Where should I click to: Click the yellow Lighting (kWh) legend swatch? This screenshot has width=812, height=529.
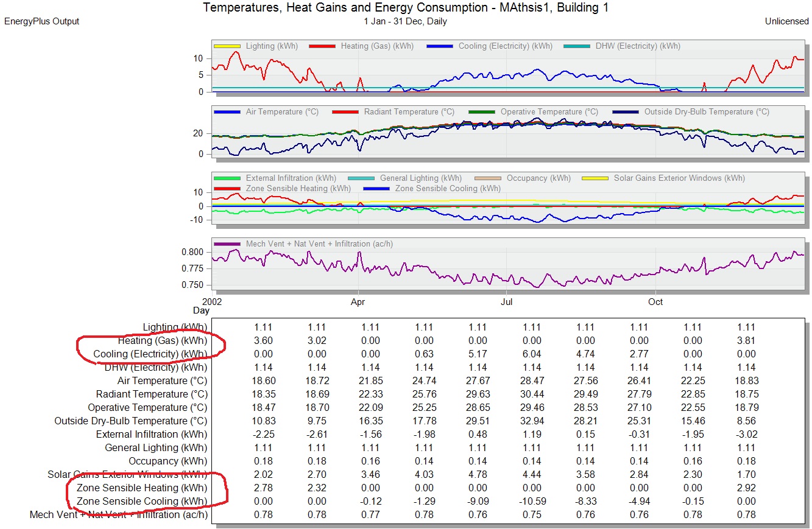(x=227, y=46)
